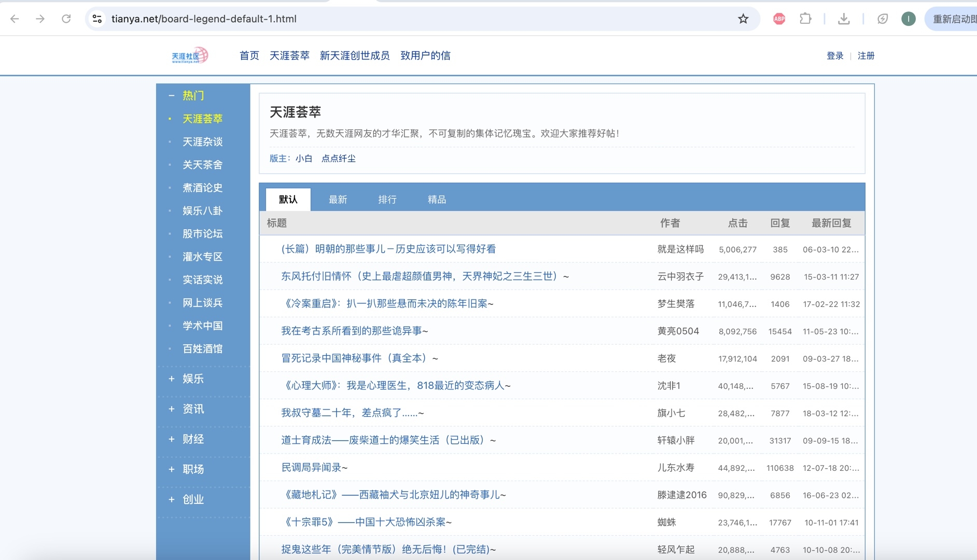The image size is (977, 560).
Task: Switch to the 精品 tab
Action: (x=437, y=199)
